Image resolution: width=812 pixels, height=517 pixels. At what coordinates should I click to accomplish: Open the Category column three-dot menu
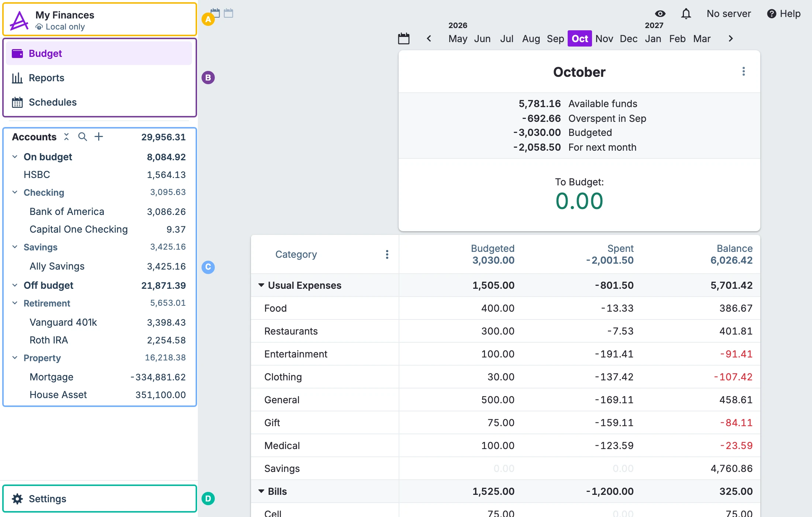coord(387,254)
